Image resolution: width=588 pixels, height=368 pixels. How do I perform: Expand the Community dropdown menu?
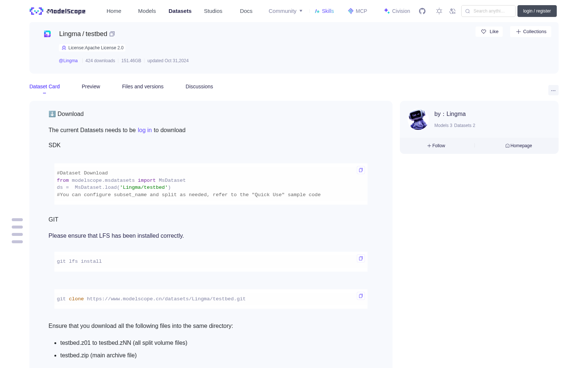286,11
